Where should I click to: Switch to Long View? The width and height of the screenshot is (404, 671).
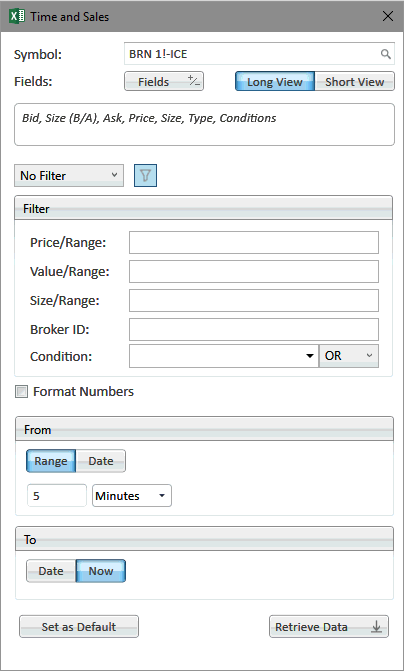pyautogui.click(x=275, y=81)
